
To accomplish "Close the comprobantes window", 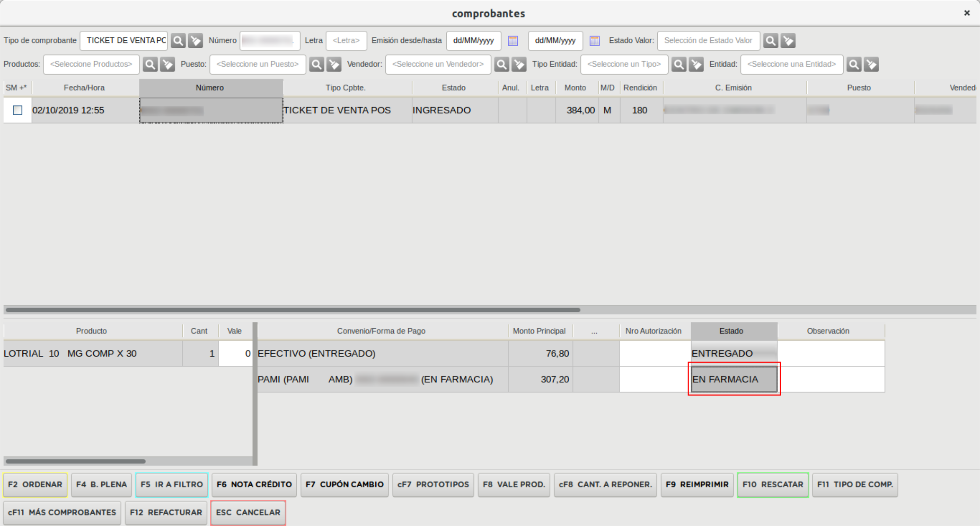I will (967, 13).
